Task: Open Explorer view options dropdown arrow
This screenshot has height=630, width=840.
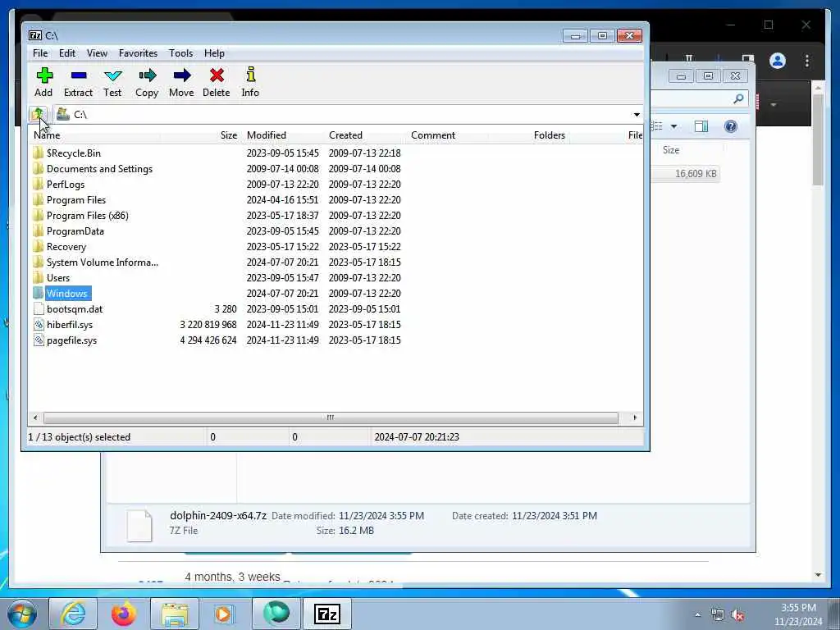Action: coord(674,126)
